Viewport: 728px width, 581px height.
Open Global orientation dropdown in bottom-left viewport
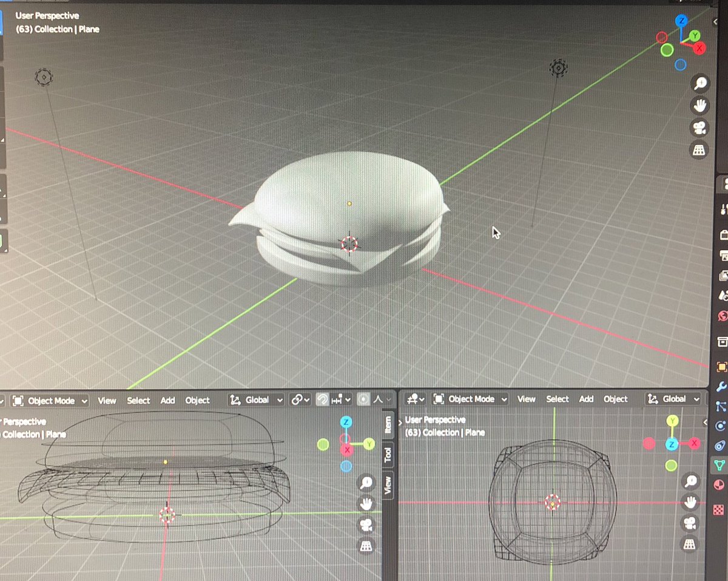coord(257,399)
